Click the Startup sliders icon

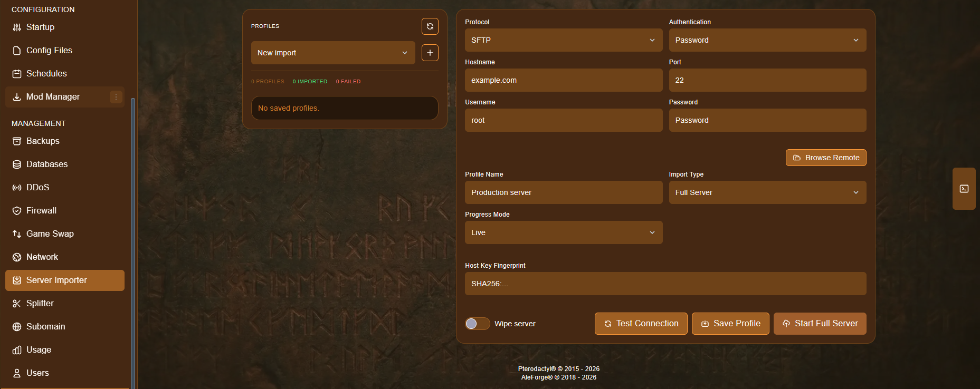click(17, 27)
